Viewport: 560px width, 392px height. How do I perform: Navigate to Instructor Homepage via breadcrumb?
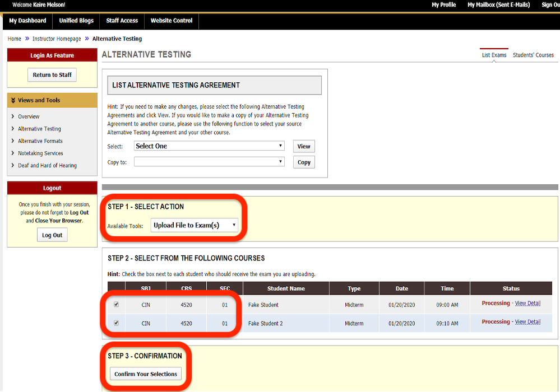pyautogui.click(x=57, y=39)
